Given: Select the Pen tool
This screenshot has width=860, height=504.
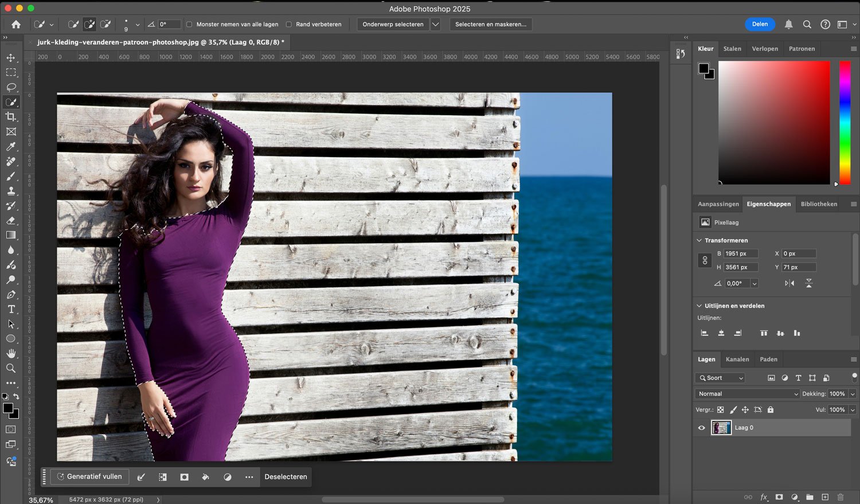Looking at the screenshot, I should (x=11, y=295).
